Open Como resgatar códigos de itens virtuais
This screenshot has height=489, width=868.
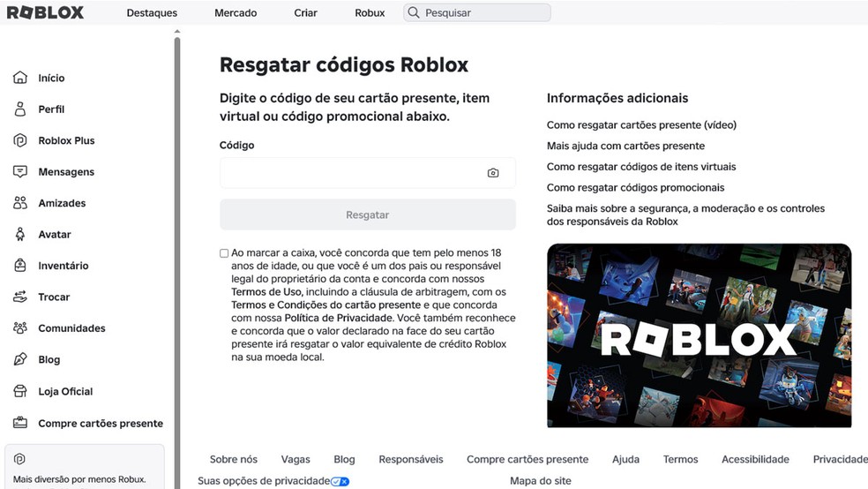(x=641, y=167)
